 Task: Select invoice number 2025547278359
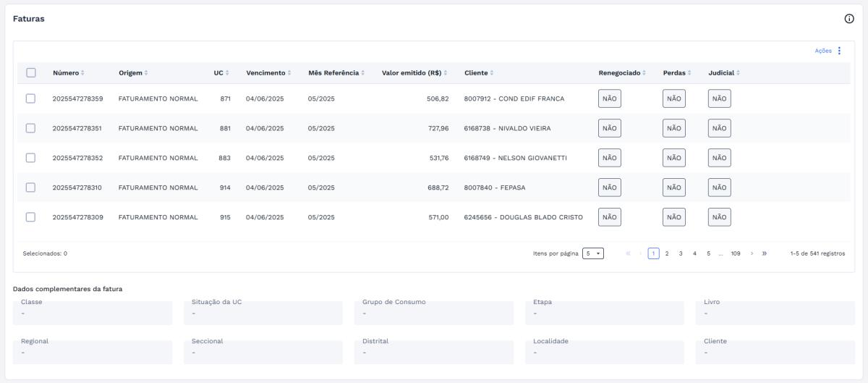point(77,98)
